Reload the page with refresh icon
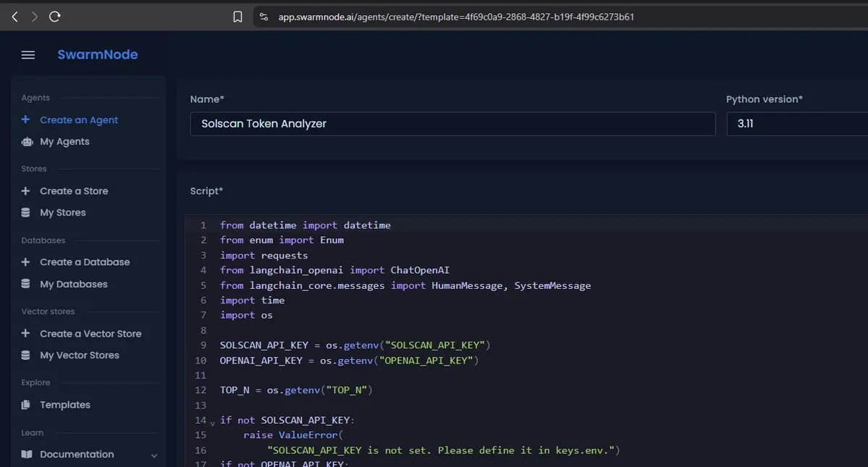 coord(55,17)
